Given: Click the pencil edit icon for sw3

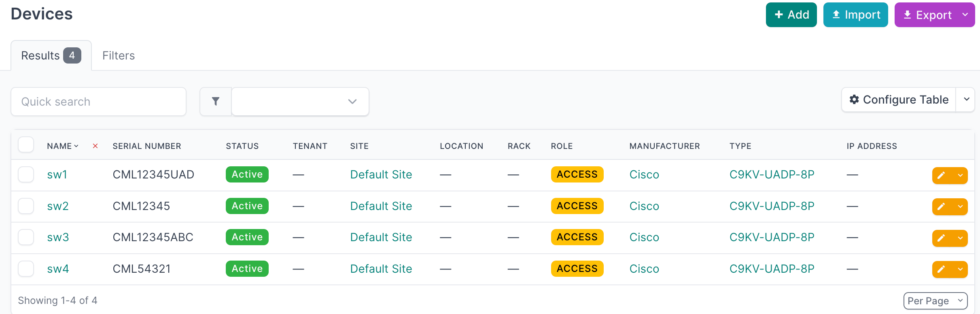Looking at the screenshot, I should coord(941,238).
